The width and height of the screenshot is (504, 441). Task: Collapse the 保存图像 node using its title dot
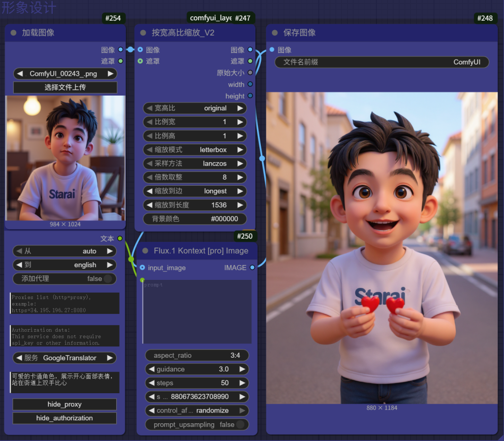click(275, 33)
